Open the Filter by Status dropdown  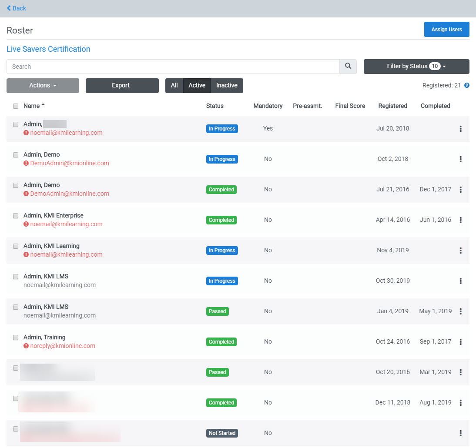pyautogui.click(x=416, y=66)
